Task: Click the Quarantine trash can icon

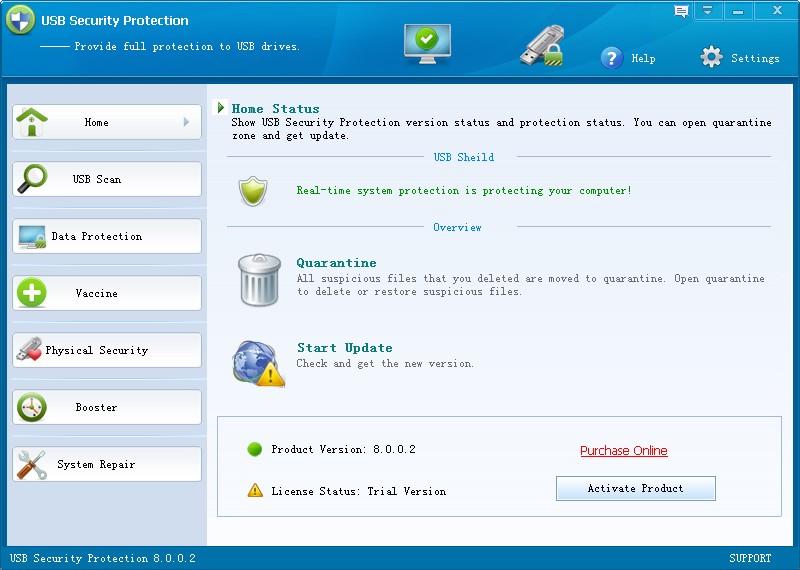Action: tap(259, 279)
